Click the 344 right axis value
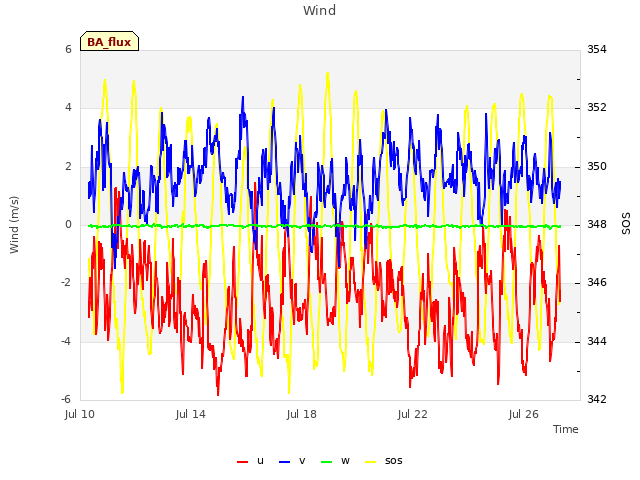640x480 pixels. pos(597,341)
